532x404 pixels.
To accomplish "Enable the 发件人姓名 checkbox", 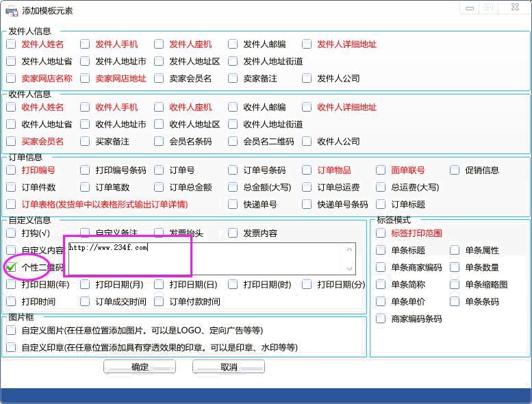I will (12, 45).
